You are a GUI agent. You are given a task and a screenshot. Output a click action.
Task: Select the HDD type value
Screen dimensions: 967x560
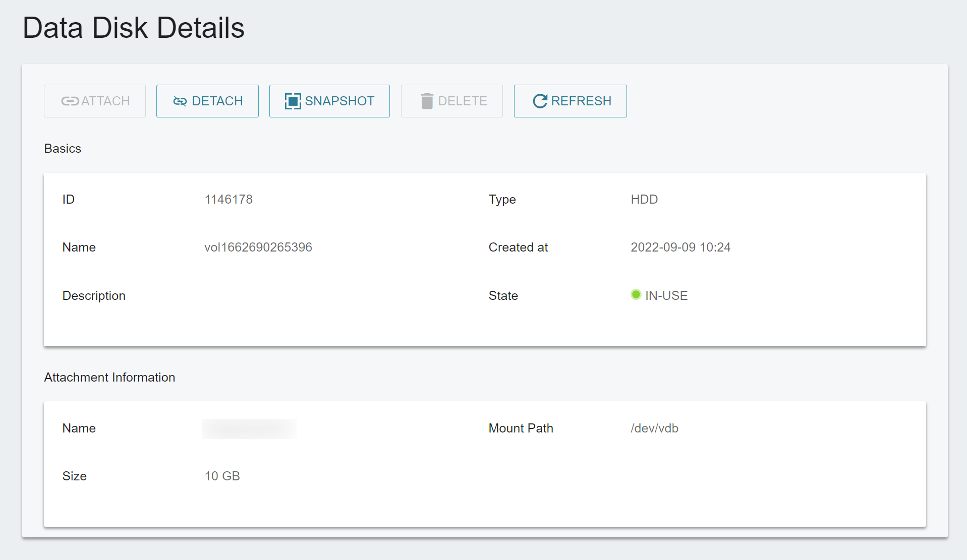(644, 199)
